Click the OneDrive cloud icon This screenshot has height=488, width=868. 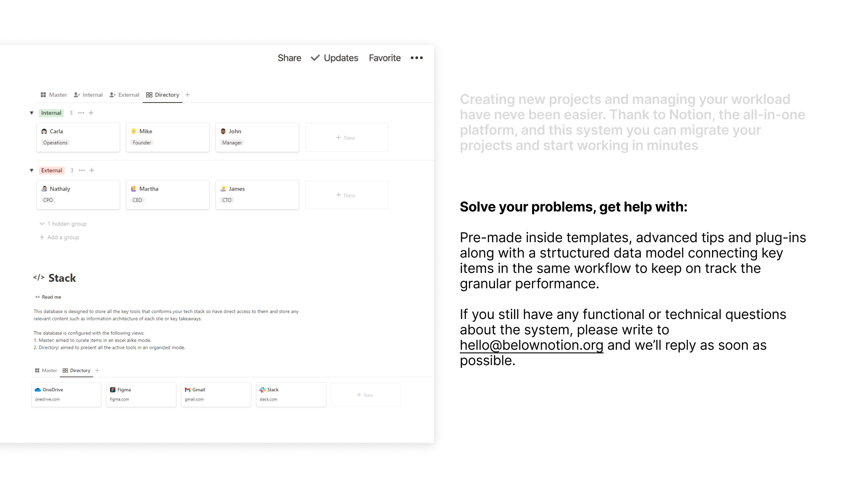(x=38, y=390)
